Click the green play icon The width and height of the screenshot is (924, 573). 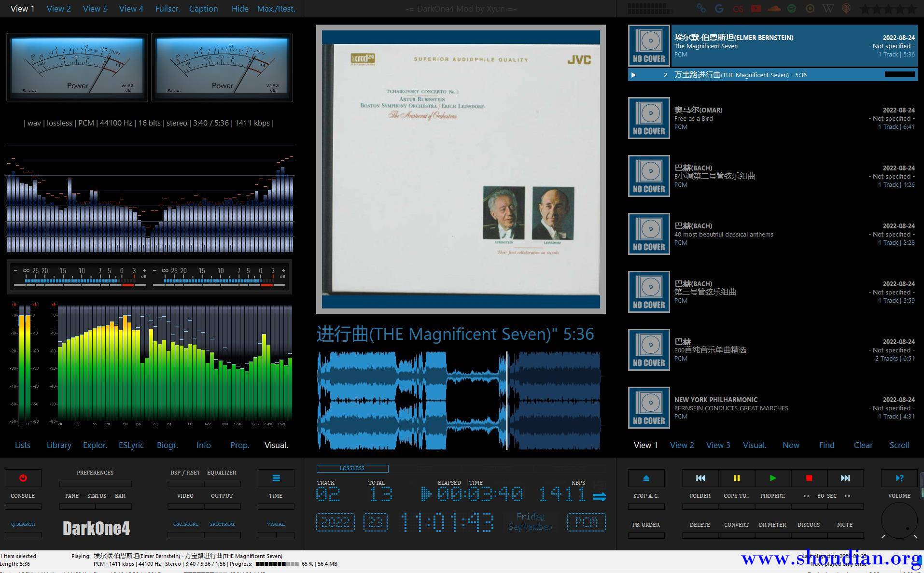(x=772, y=478)
